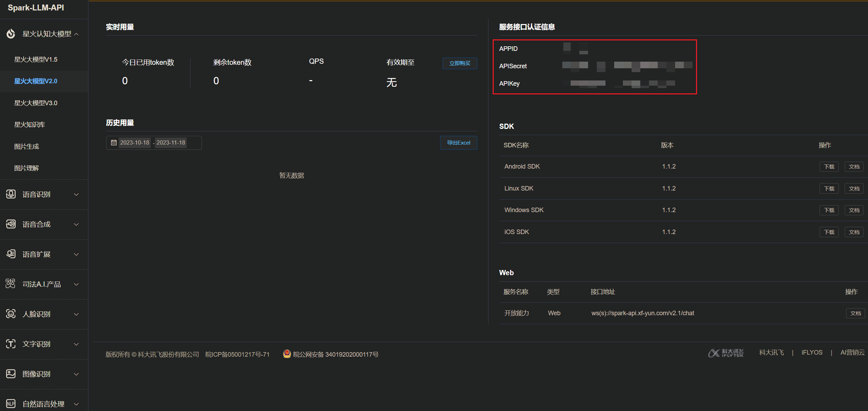
Task: Open Linux SDK 文档
Action: (854, 188)
